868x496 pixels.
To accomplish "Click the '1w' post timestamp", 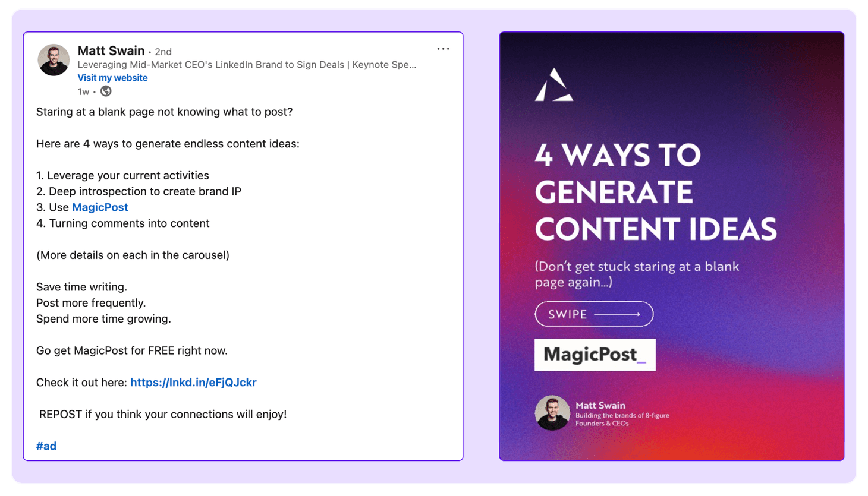I will (83, 91).
